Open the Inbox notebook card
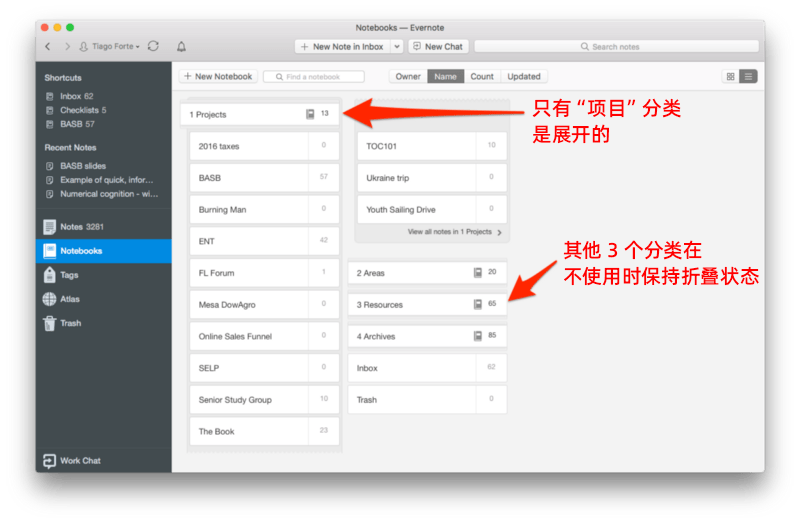 point(428,368)
